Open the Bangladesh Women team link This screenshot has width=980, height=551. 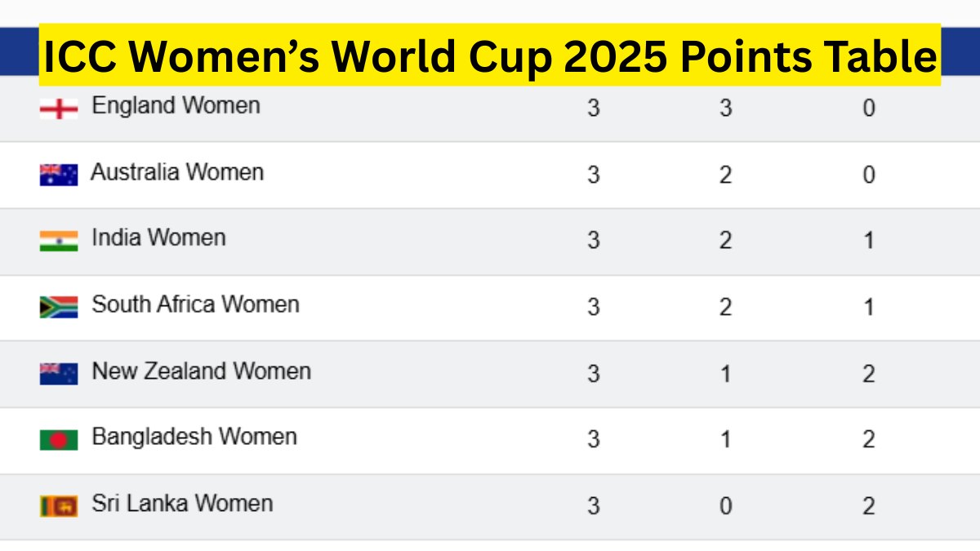[x=194, y=437]
